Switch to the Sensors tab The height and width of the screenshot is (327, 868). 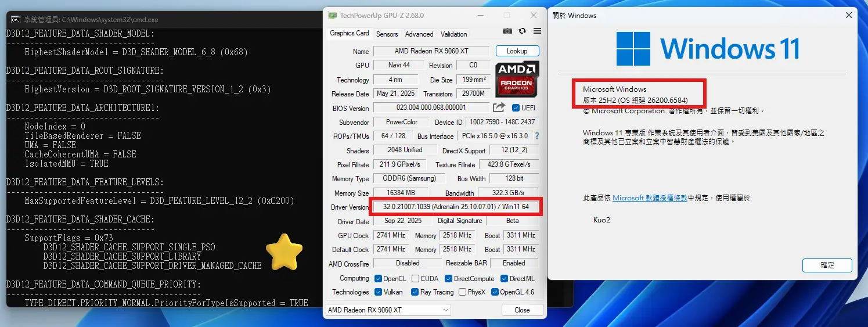click(x=387, y=34)
